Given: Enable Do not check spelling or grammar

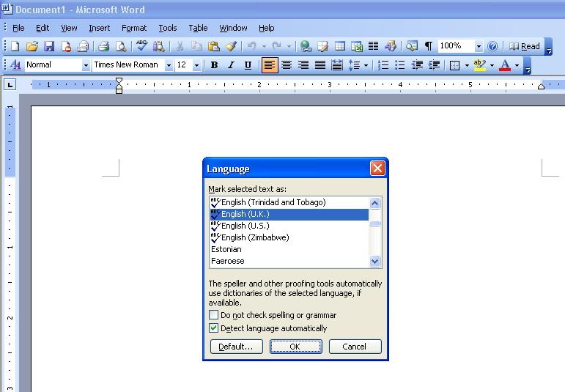Looking at the screenshot, I should 214,315.
